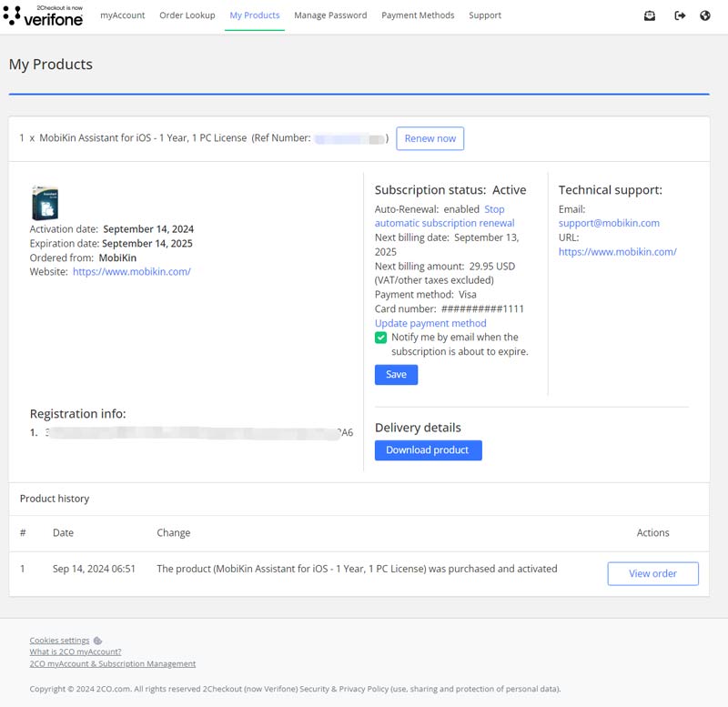Click the Actions column header
728x707 pixels.
[652, 533]
